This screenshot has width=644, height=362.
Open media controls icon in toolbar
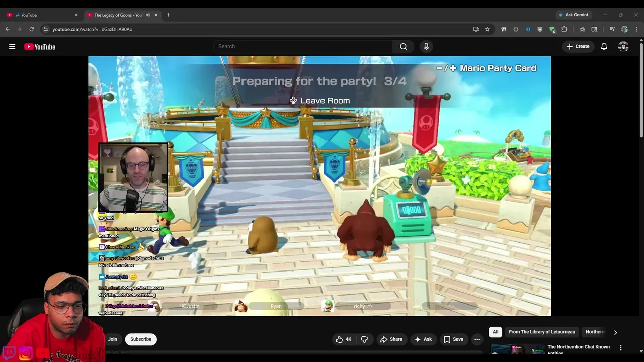(612, 29)
